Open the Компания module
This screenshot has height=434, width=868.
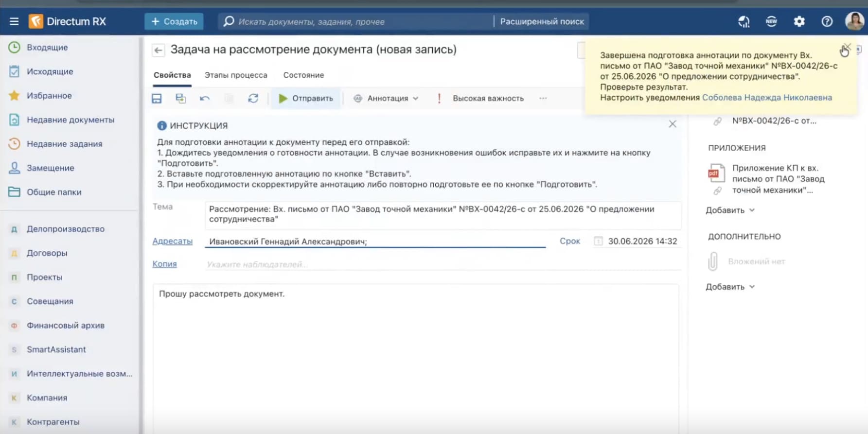[x=47, y=398]
